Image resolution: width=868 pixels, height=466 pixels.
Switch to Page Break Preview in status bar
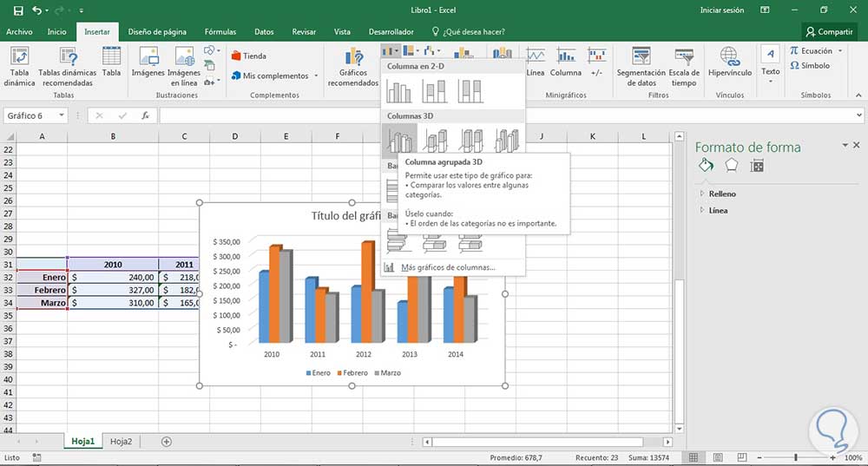pos(742,457)
